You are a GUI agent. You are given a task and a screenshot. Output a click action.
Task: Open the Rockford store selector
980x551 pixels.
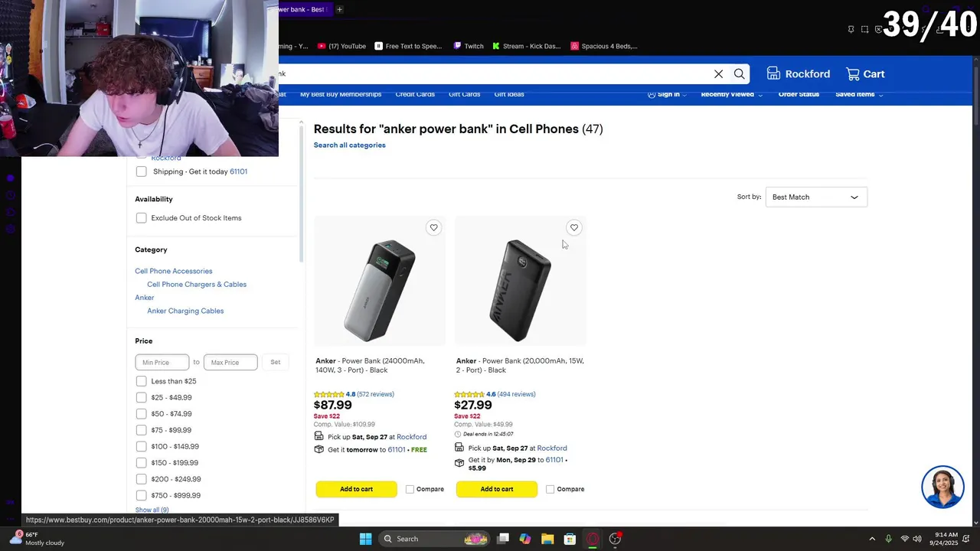click(x=799, y=73)
